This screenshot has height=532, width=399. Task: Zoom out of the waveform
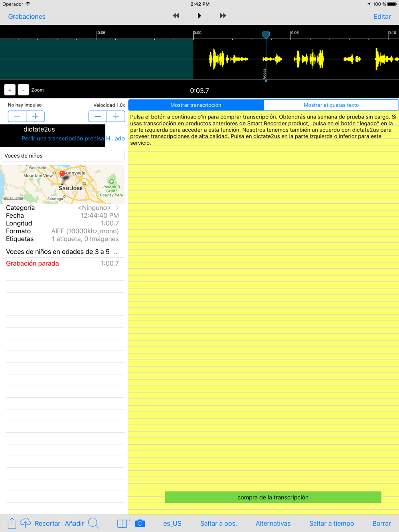click(x=24, y=90)
